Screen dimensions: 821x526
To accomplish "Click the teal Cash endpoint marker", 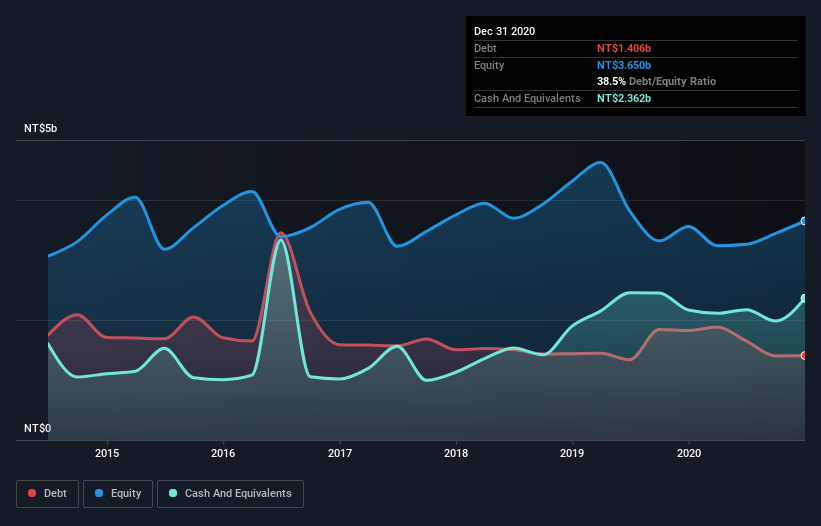I will 804,298.
